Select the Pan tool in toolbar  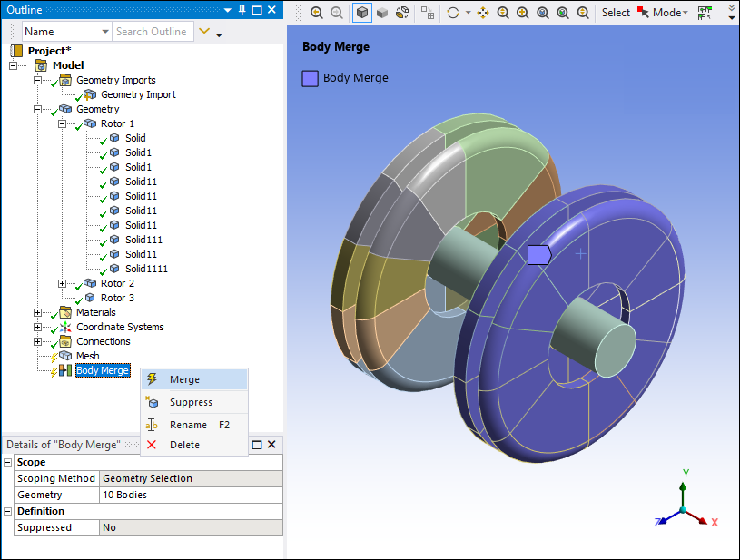point(482,13)
